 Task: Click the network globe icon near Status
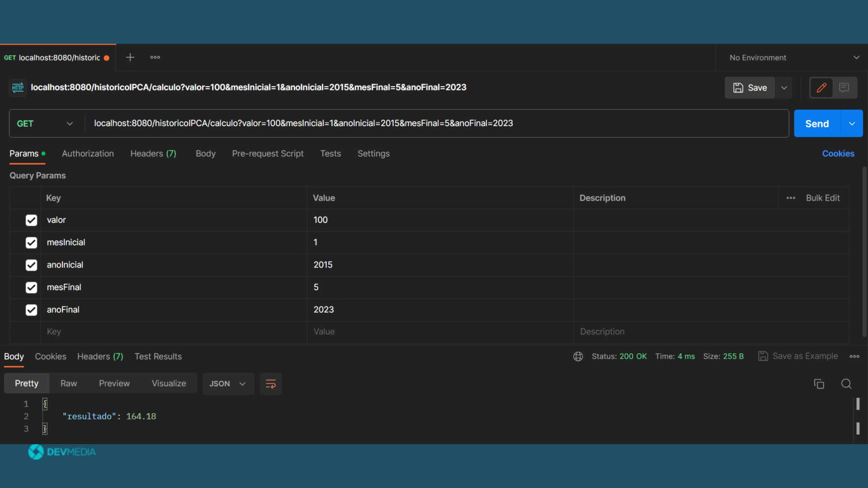(578, 357)
